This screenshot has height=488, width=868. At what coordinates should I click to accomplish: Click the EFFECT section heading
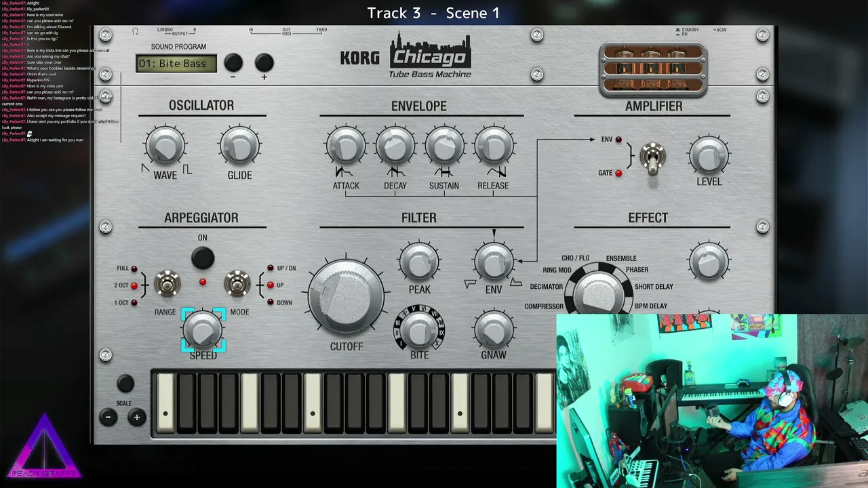(648, 218)
